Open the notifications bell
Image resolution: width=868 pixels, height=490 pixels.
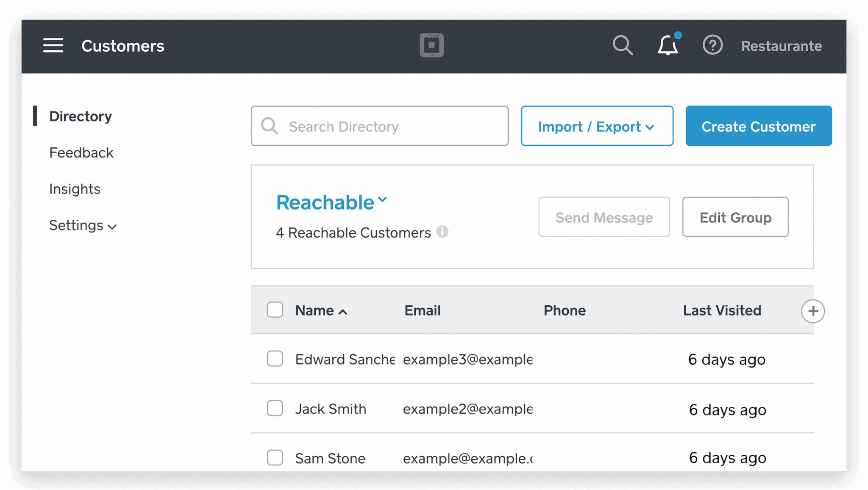coord(668,44)
